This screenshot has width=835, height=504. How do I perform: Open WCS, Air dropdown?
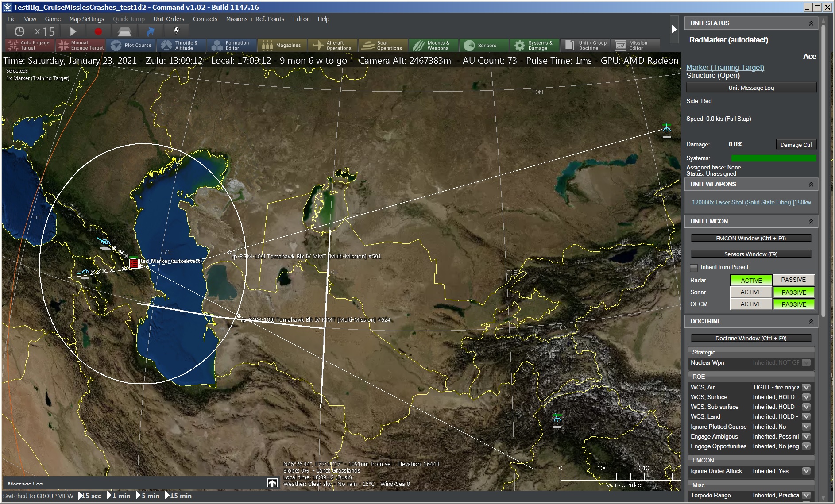click(x=806, y=387)
